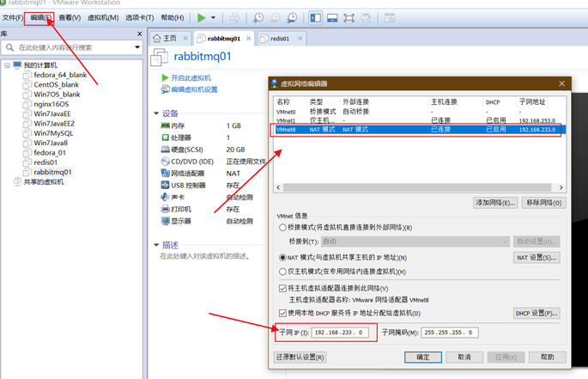Viewport: 588px width, 379px height.
Task: Click the 显示器 display device icon
Action: coord(165,221)
